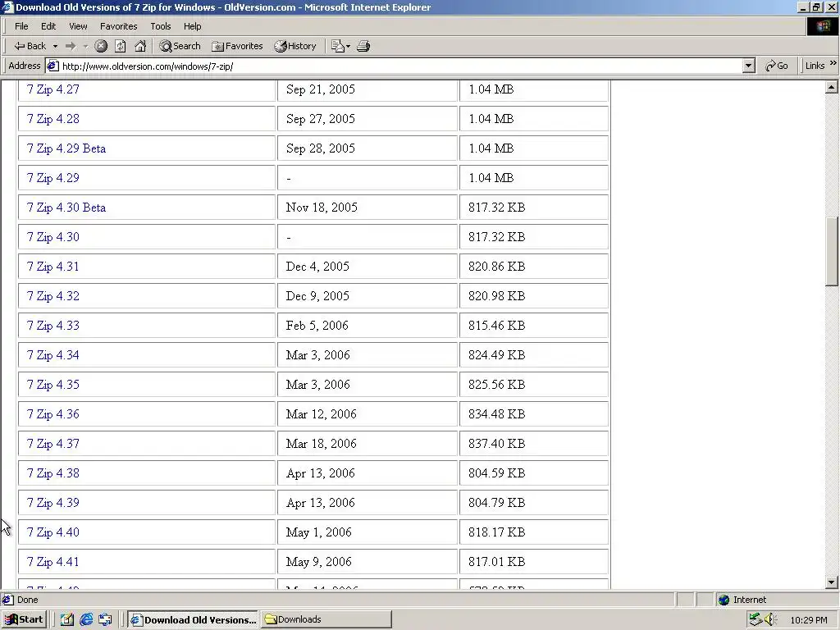Open the Favorites menu
The width and height of the screenshot is (840, 630).
(118, 26)
